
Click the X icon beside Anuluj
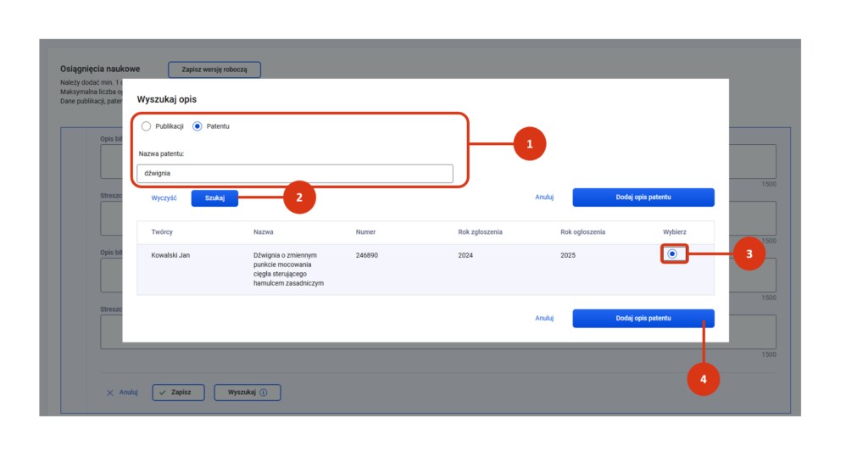coord(110,392)
